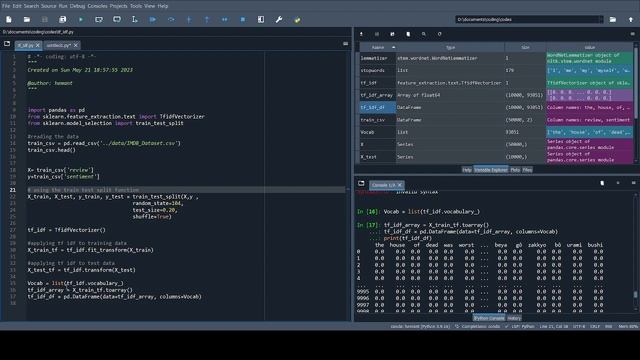Run selection or current line
Screen dimensions: 640x360
(135, 19)
